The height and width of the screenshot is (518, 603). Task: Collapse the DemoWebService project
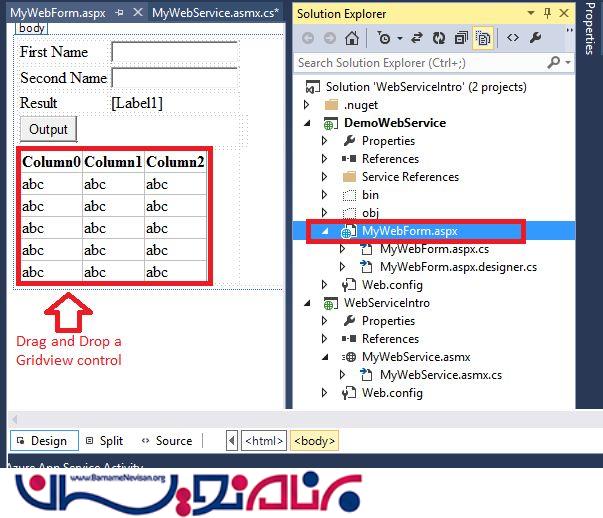click(307, 123)
